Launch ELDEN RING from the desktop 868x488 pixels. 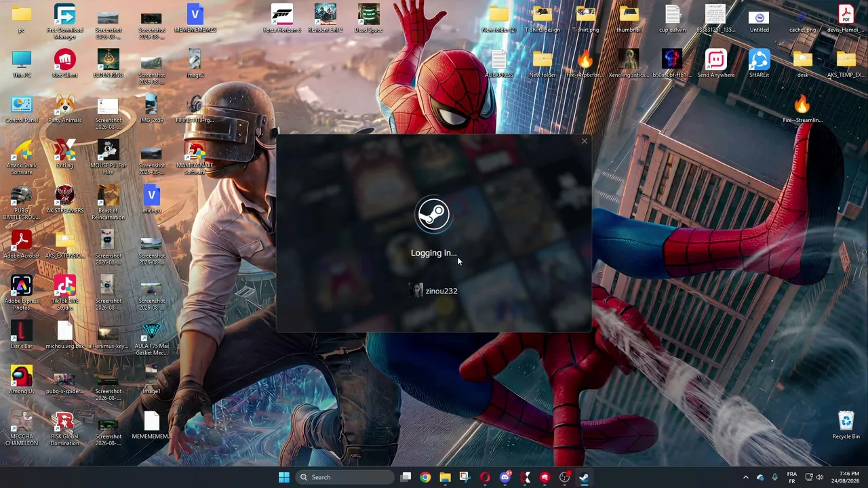tap(108, 64)
